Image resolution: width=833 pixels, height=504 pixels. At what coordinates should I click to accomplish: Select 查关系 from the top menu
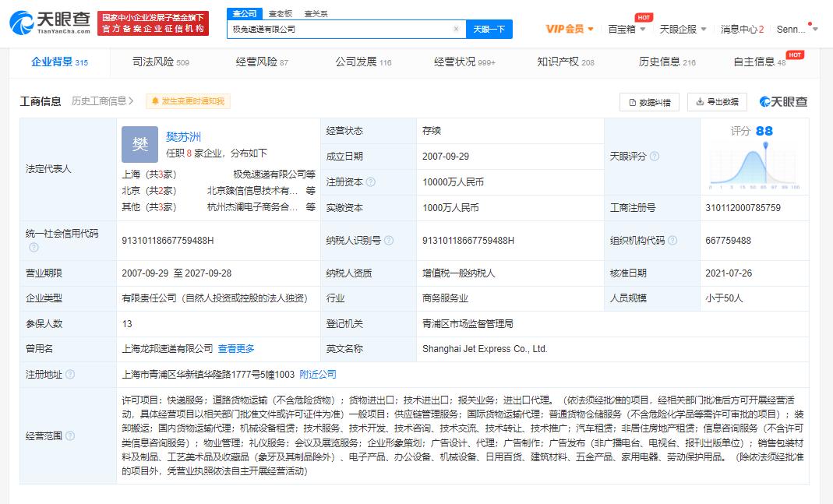click(x=316, y=13)
